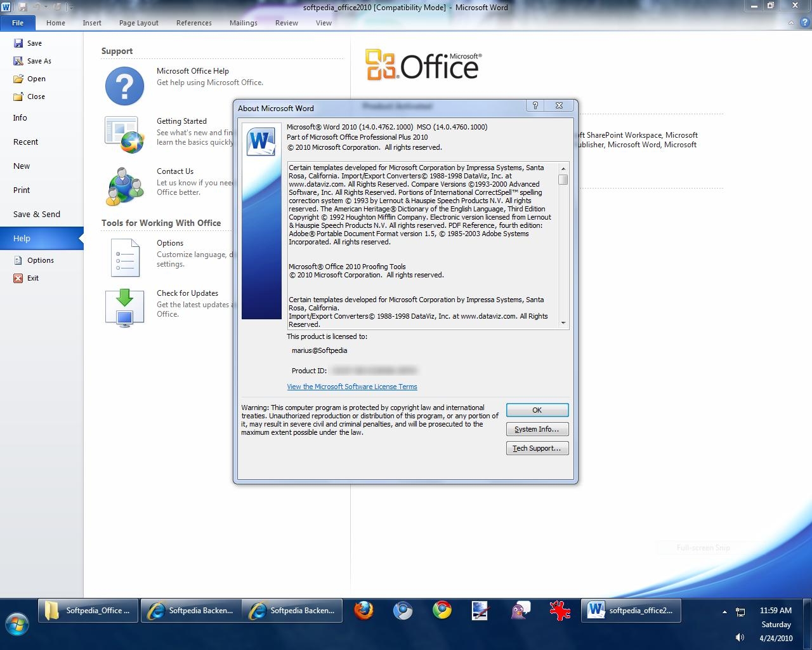Click the scrollbar thumb in the credits box

(x=563, y=180)
